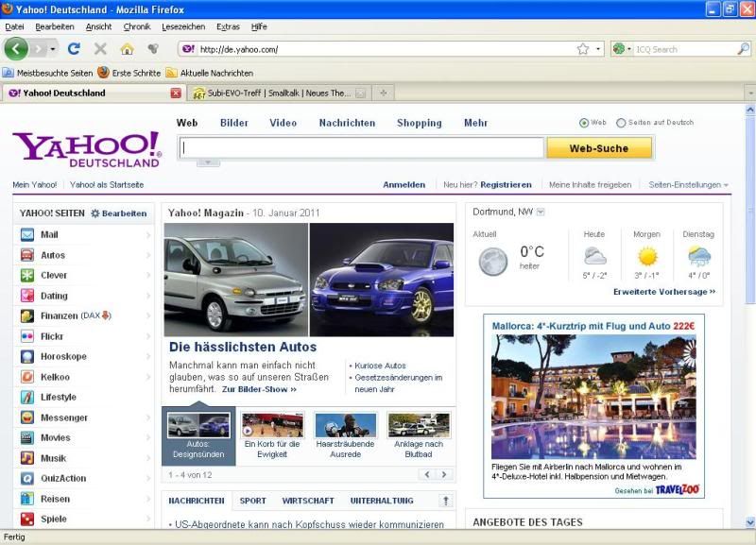Open the ICQ search engine dropdown
Screen dimensions: 756x545
pos(623,48)
